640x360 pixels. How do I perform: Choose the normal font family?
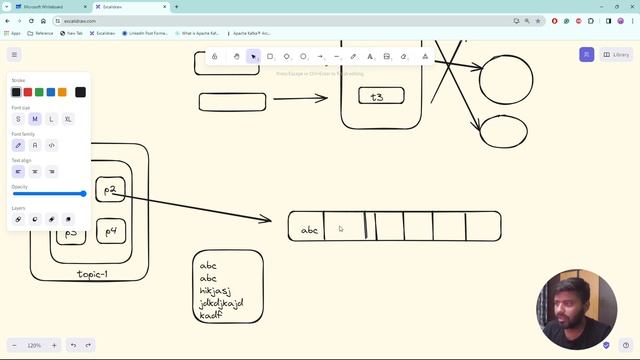tap(35, 145)
